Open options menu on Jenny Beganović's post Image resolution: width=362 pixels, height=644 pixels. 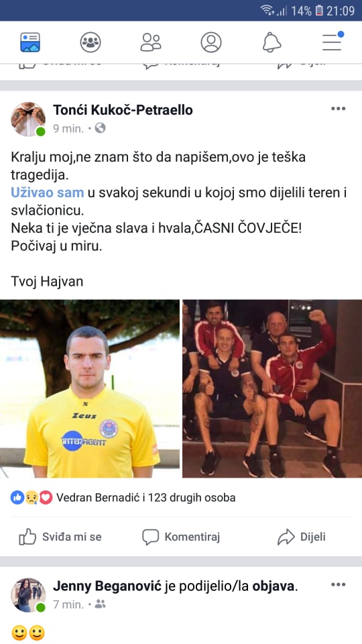[x=338, y=584]
